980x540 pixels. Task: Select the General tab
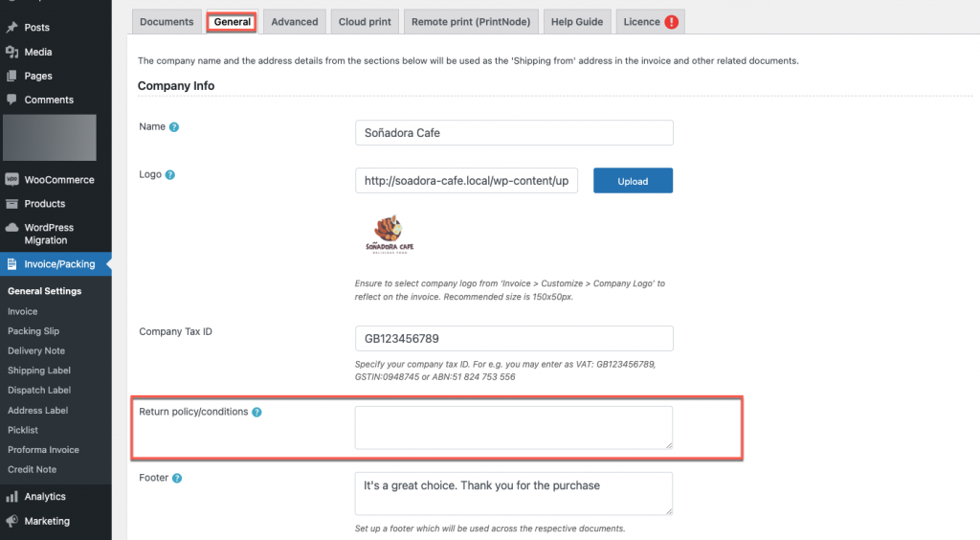232,22
